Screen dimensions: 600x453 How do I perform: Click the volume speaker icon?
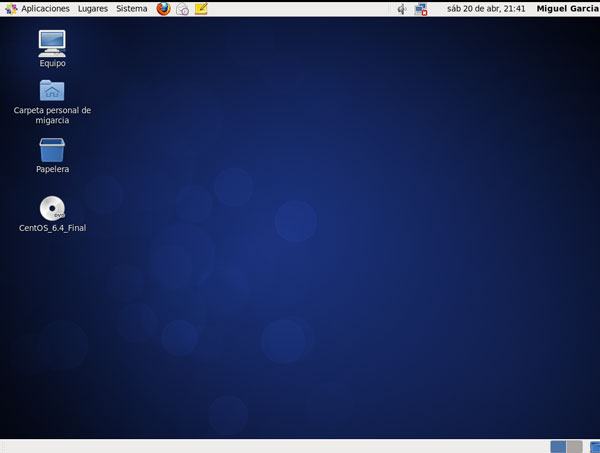(401, 9)
